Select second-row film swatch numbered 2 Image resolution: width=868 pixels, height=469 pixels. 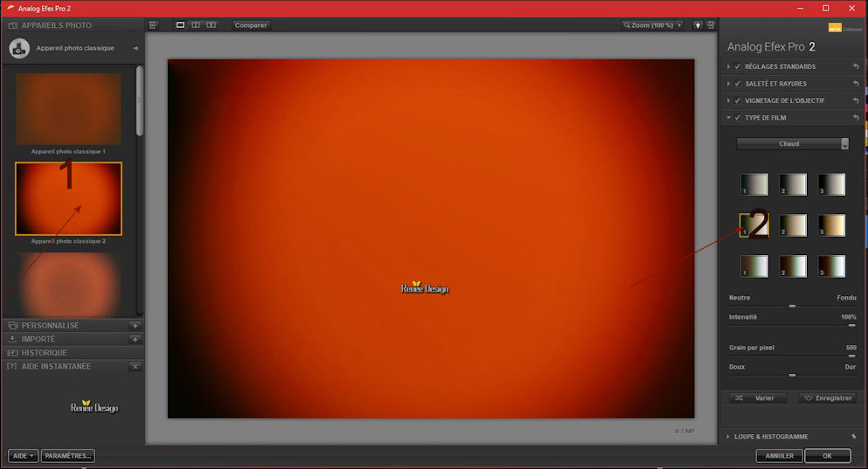(x=793, y=225)
